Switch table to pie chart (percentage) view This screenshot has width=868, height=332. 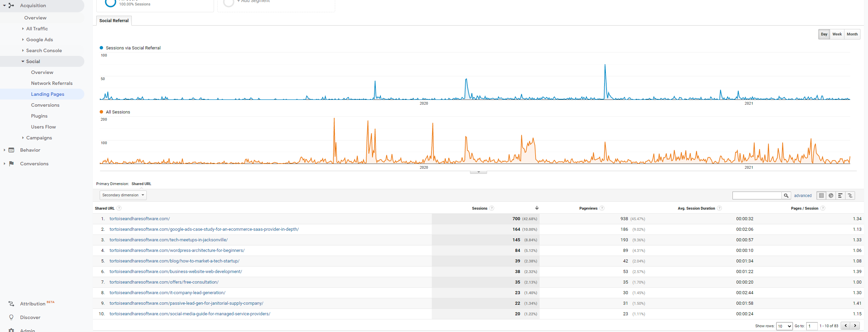(831, 196)
